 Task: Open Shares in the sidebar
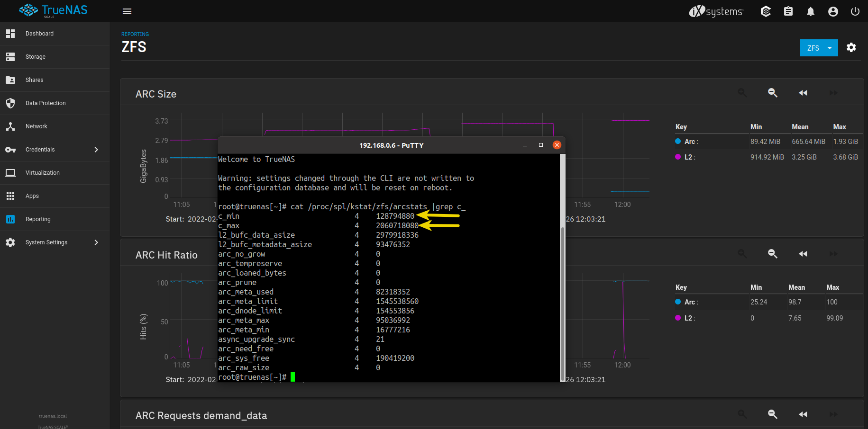pos(55,80)
